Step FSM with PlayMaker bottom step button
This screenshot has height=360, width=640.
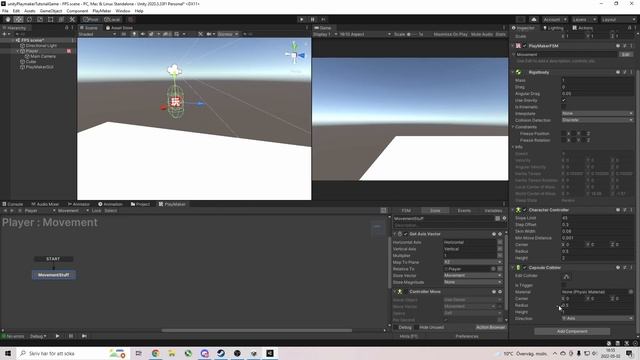84,336
